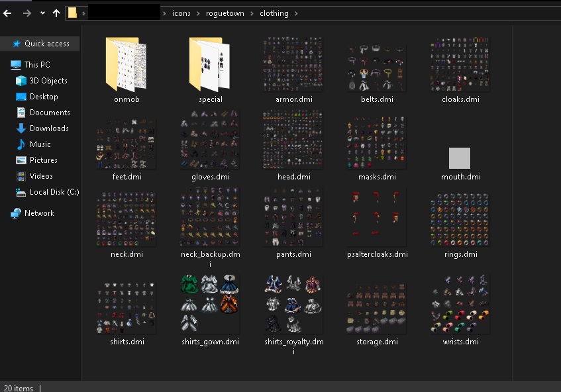Select the shirts.dmi file thumbnail
Viewport: 561px width, 392px height.
[x=127, y=308]
